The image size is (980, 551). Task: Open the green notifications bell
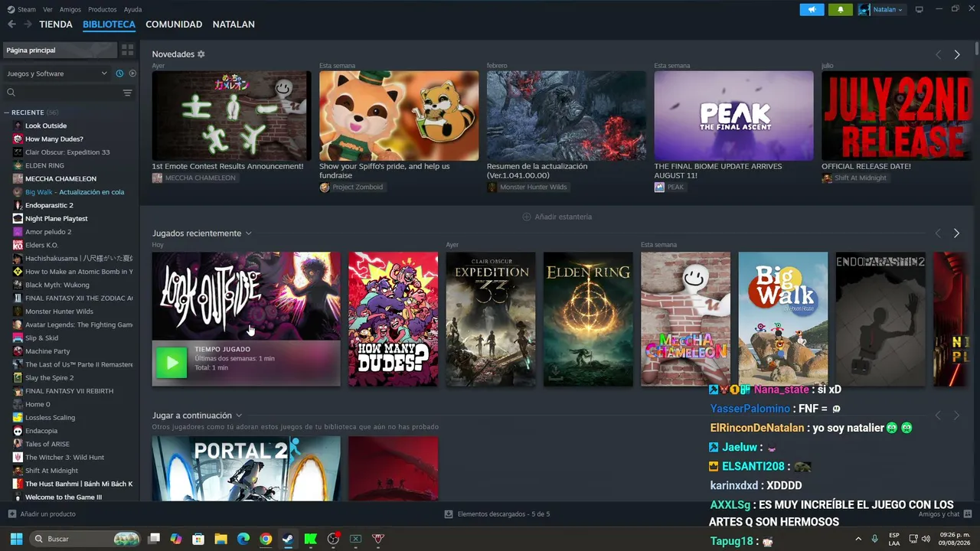(x=841, y=10)
